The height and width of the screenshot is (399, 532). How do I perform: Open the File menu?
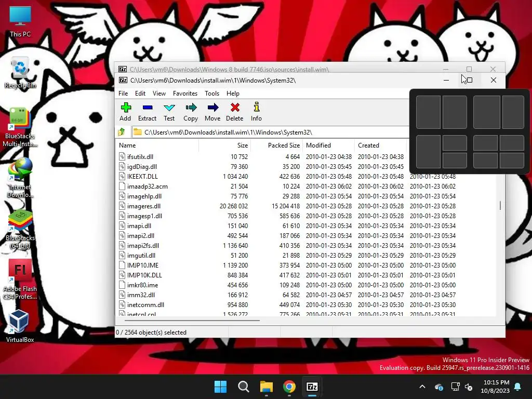(x=123, y=94)
